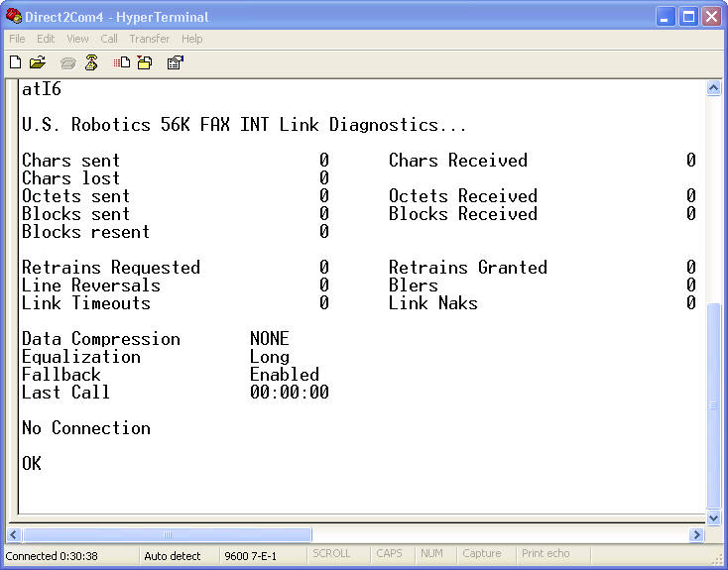
Task: Open the Transfer menu
Action: pyautogui.click(x=150, y=39)
